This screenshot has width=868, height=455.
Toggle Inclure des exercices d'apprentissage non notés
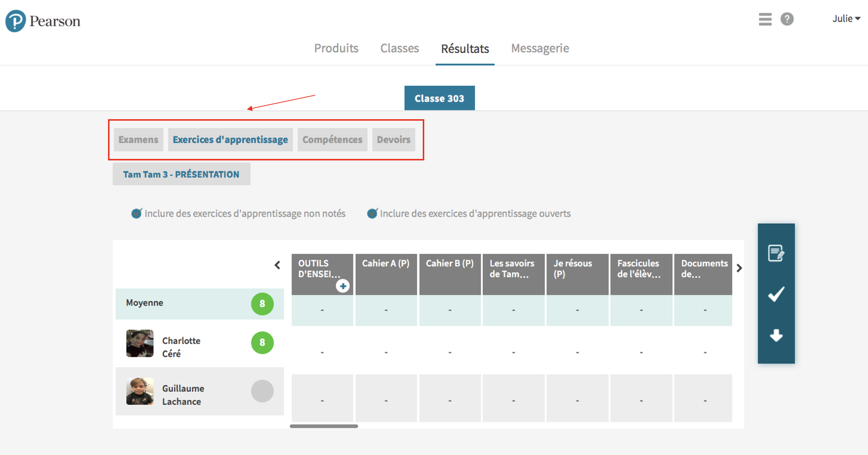tap(136, 213)
